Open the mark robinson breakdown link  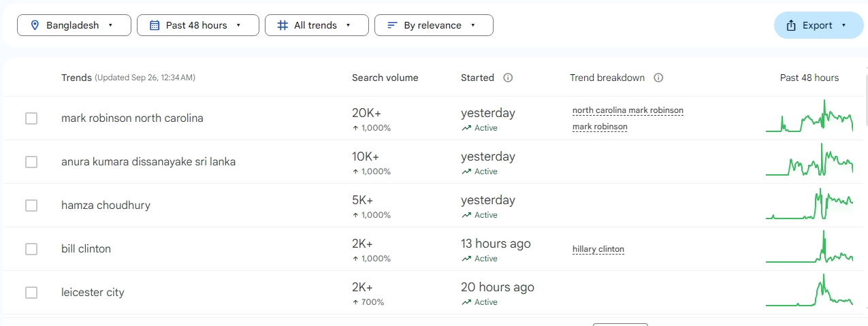pos(600,127)
